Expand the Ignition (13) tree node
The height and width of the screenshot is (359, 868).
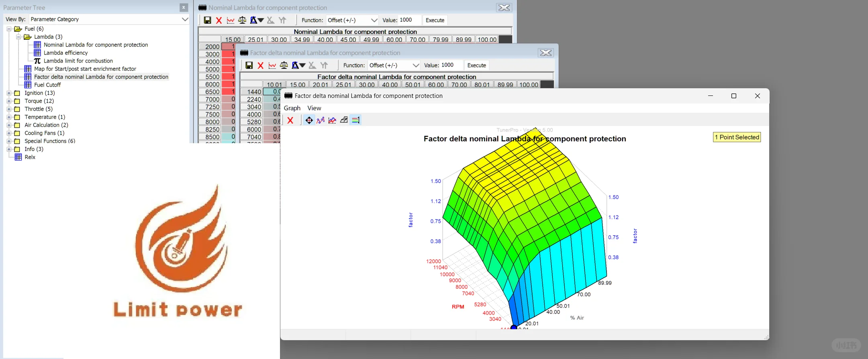(x=9, y=93)
